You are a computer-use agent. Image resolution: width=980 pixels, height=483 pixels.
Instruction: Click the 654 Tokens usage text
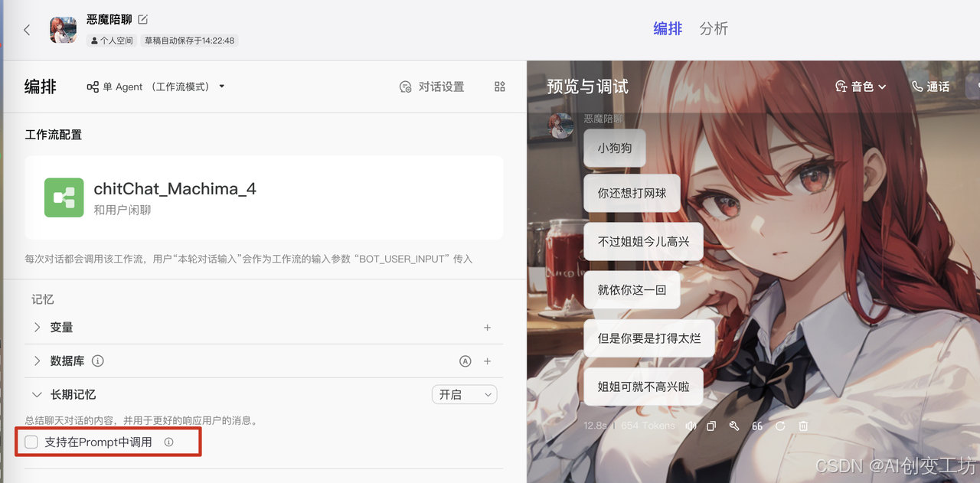[x=648, y=426]
